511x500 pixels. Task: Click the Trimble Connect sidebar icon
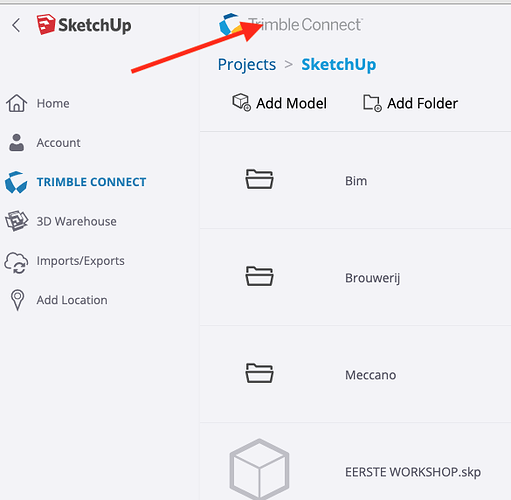(16, 182)
